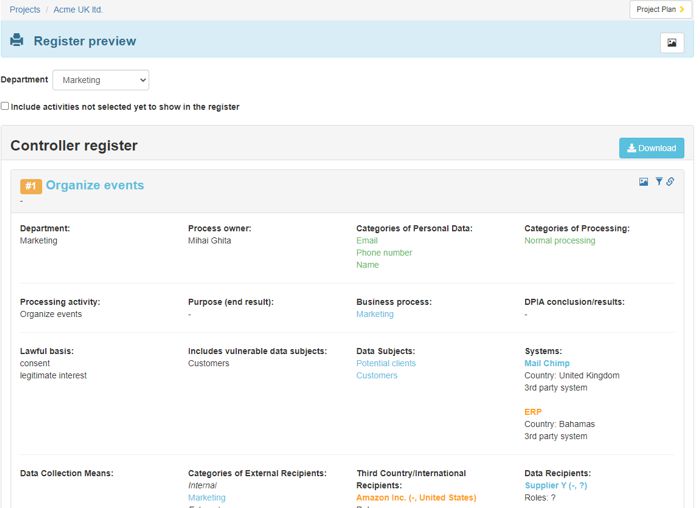
Task: Click the printer icon beside Register preview
Action: point(17,41)
